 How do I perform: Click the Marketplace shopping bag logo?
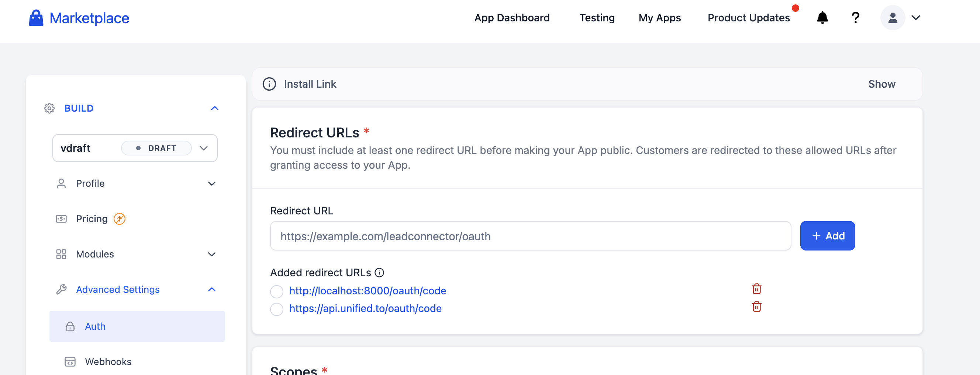coord(36,18)
